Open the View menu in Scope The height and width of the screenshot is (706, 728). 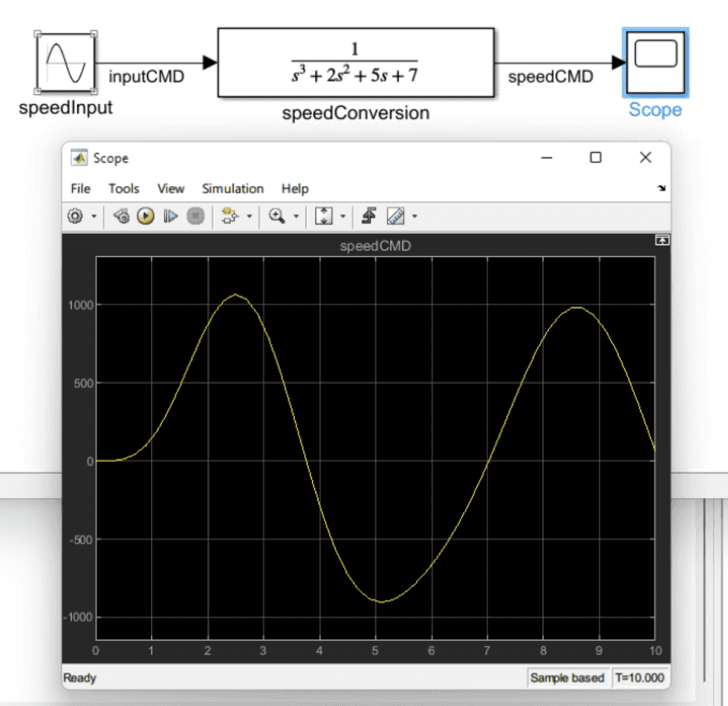pos(171,189)
